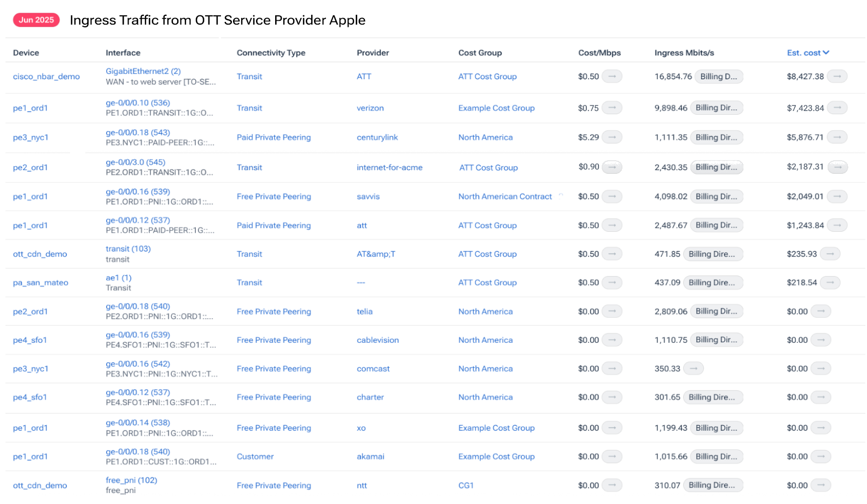Viewport: 867px width, 504px height.
Task: Click Billing Dire... tag for 301.65 ingress
Action: (713, 397)
